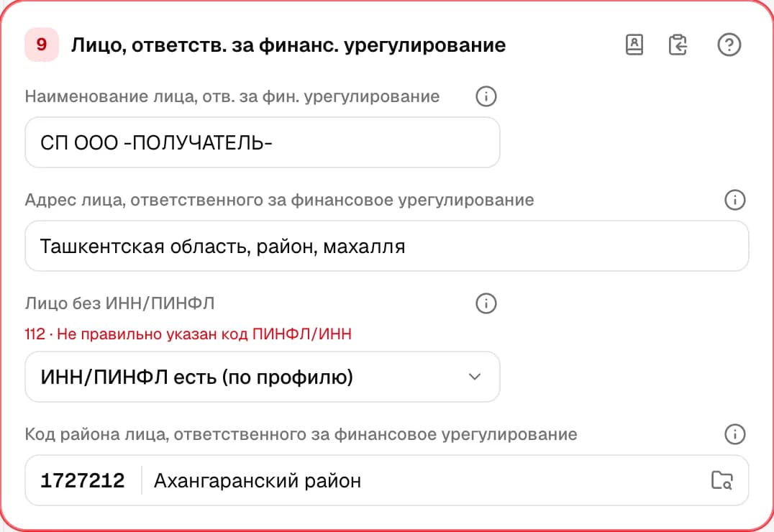774x532 pixels.
Task: Click the Лицо, ответств. за финанс. урегулирование heading
Action: click(288, 45)
